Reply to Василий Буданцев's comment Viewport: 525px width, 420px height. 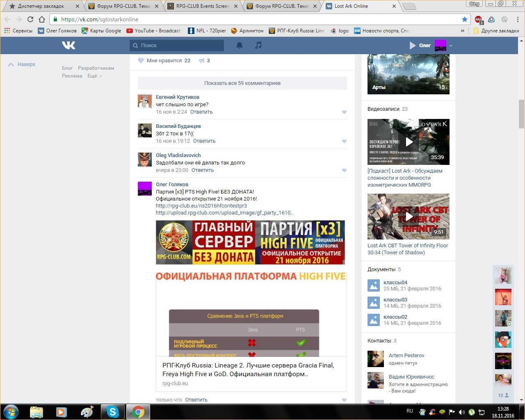tap(204, 141)
